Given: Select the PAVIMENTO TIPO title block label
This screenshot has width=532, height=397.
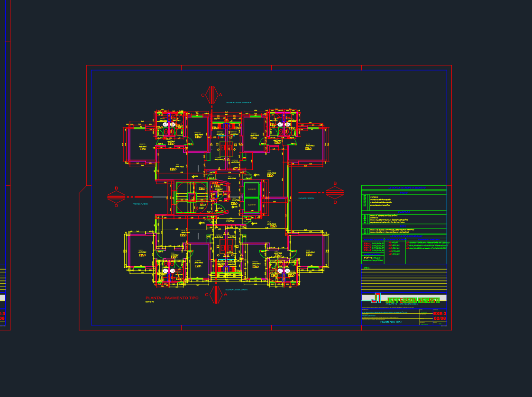Looking at the screenshot, I should 391,322.
